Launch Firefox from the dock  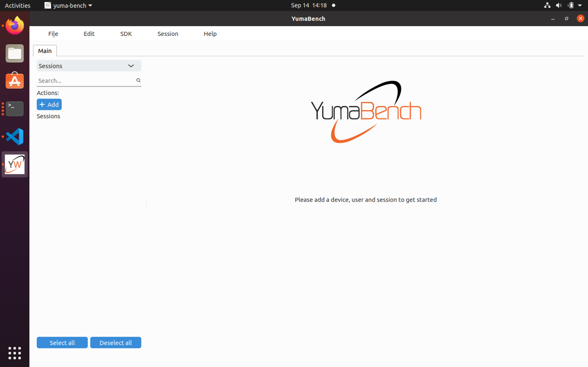coord(14,25)
